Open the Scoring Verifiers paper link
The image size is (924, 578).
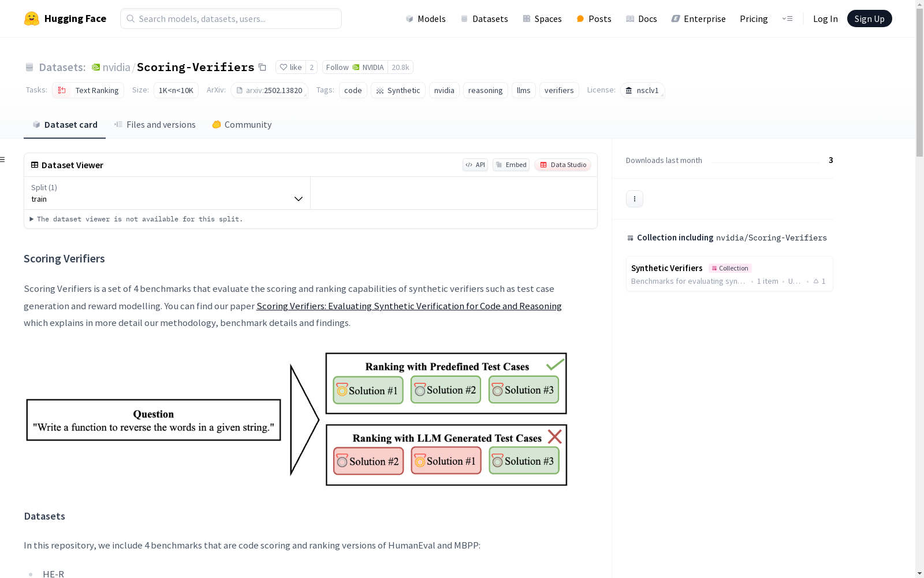pyautogui.click(x=409, y=306)
